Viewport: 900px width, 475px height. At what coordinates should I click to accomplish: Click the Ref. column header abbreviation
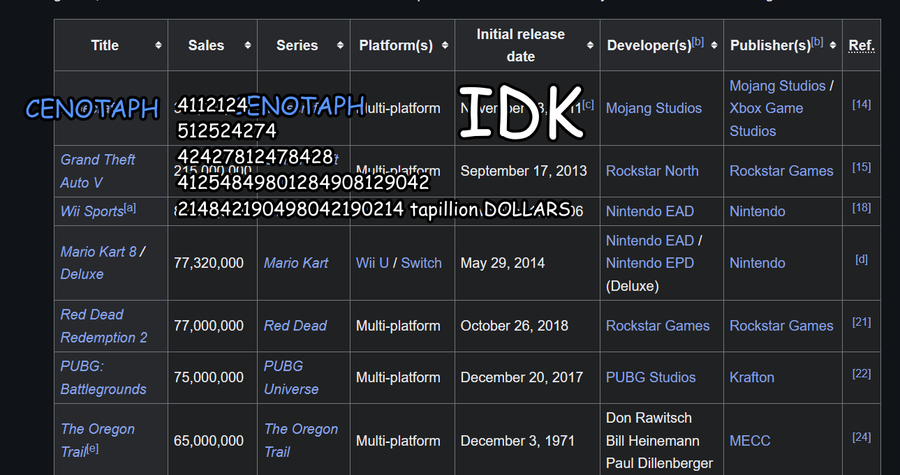pyautogui.click(x=862, y=45)
